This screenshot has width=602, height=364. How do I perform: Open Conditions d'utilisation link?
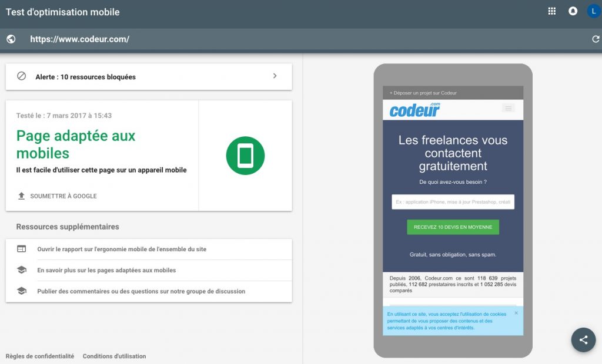[114, 356]
